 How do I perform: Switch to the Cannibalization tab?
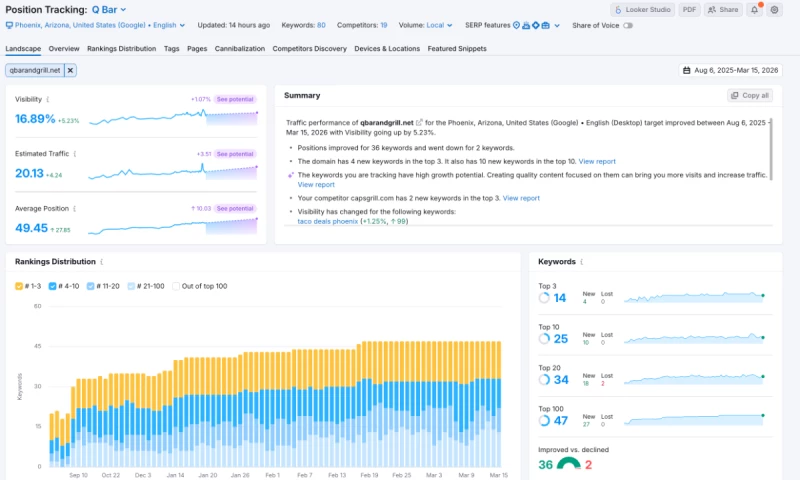(x=239, y=48)
